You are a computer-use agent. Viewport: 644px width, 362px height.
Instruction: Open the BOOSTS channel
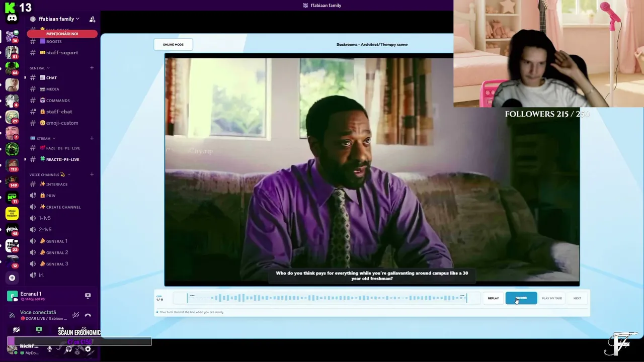[x=62, y=41]
